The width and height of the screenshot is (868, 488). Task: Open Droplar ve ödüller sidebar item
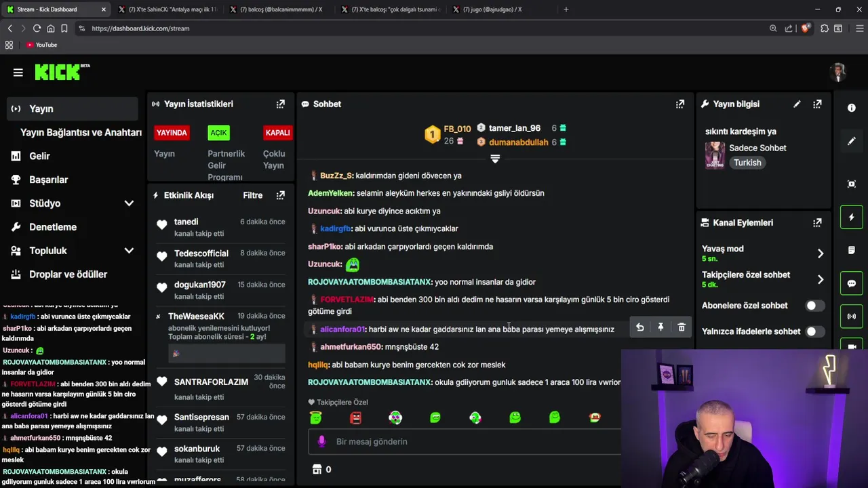click(x=68, y=274)
